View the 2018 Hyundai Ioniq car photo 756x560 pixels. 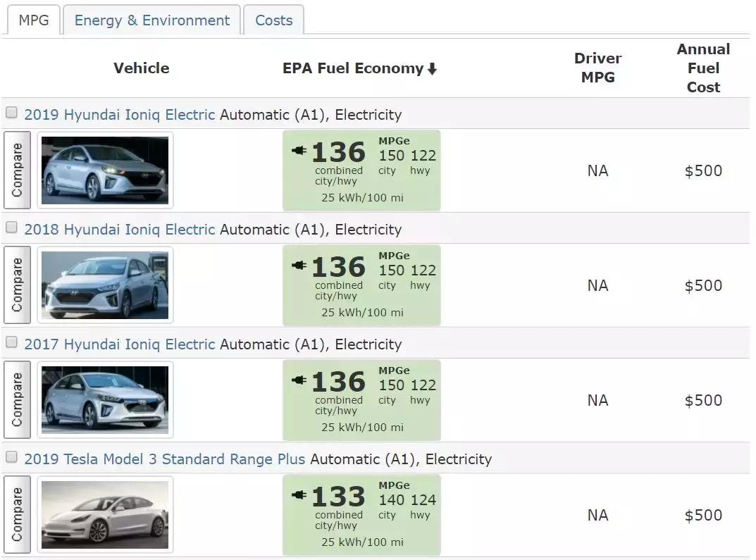tap(105, 285)
